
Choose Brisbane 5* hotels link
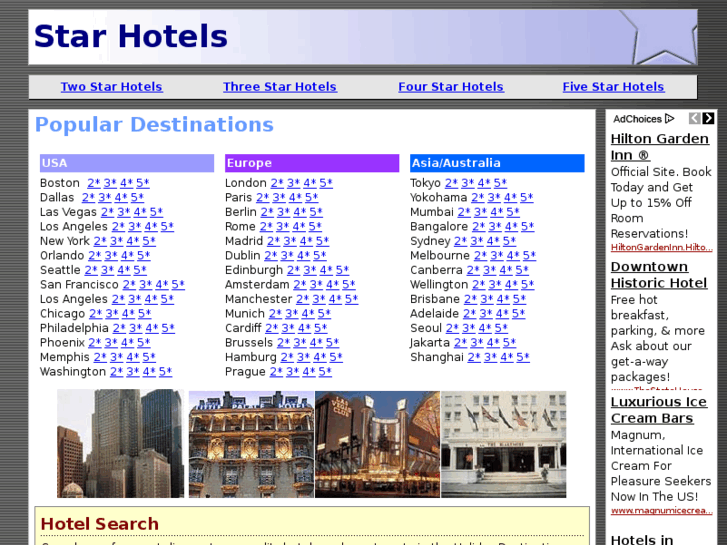[x=519, y=299]
